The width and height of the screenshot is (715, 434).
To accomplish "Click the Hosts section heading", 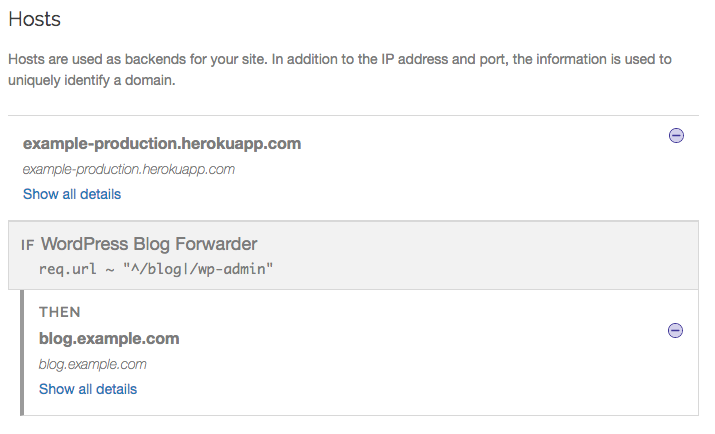I will 35,19.
